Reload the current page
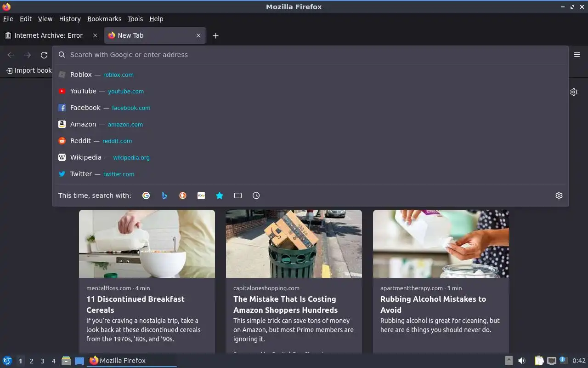Image resolution: width=588 pixels, height=368 pixels. pyautogui.click(x=44, y=55)
